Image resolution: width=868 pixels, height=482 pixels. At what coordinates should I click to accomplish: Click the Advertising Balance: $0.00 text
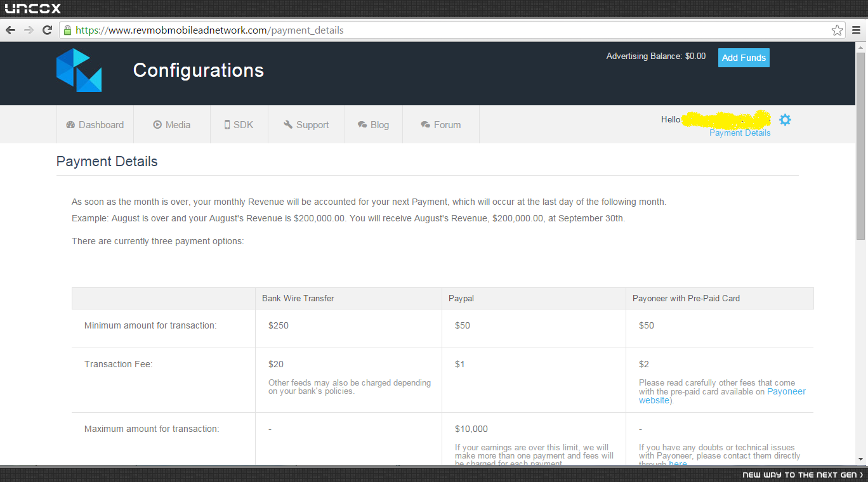tap(655, 56)
